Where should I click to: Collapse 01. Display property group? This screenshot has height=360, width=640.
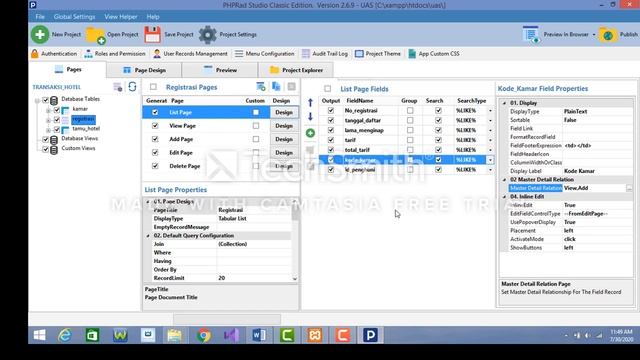[x=504, y=103]
